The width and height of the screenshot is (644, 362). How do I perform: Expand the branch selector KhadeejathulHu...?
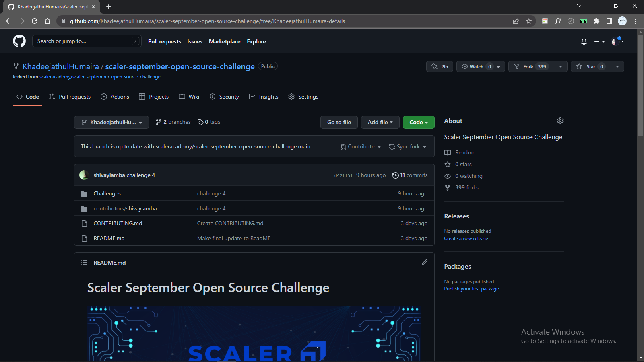tap(111, 122)
